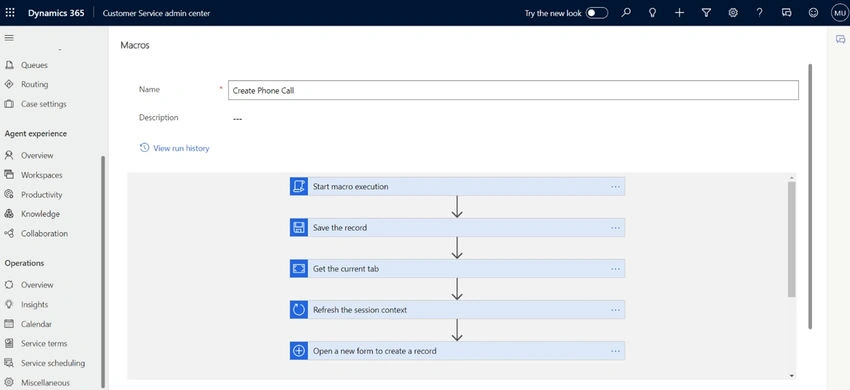
Task: Click the Description field showing dashes
Action: pyautogui.click(x=237, y=118)
